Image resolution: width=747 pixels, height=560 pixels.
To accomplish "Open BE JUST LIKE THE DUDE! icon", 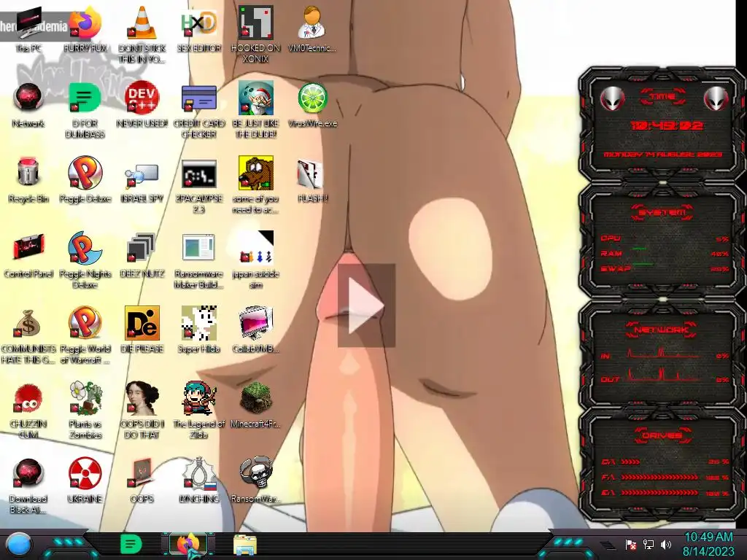I will point(256,111).
